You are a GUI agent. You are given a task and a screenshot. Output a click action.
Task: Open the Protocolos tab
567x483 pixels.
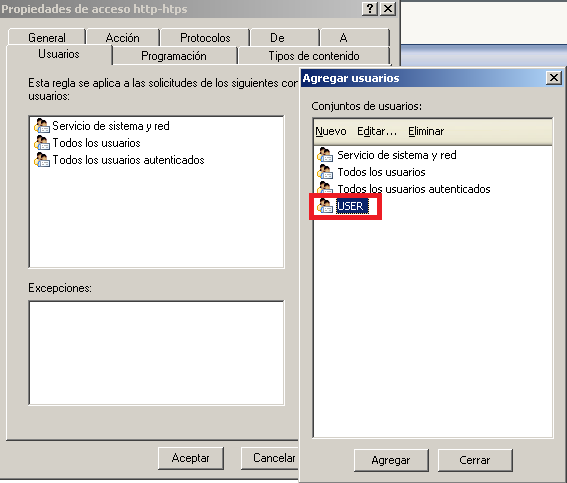click(205, 38)
